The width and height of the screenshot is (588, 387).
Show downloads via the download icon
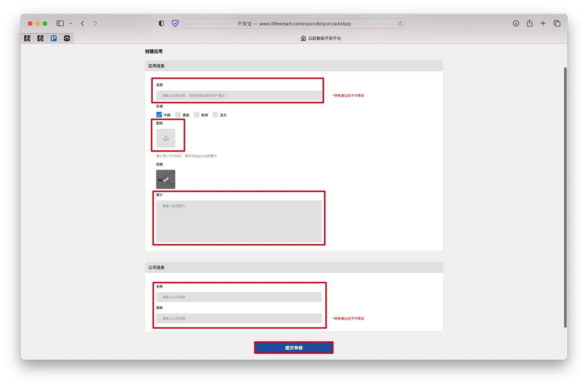pos(516,24)
